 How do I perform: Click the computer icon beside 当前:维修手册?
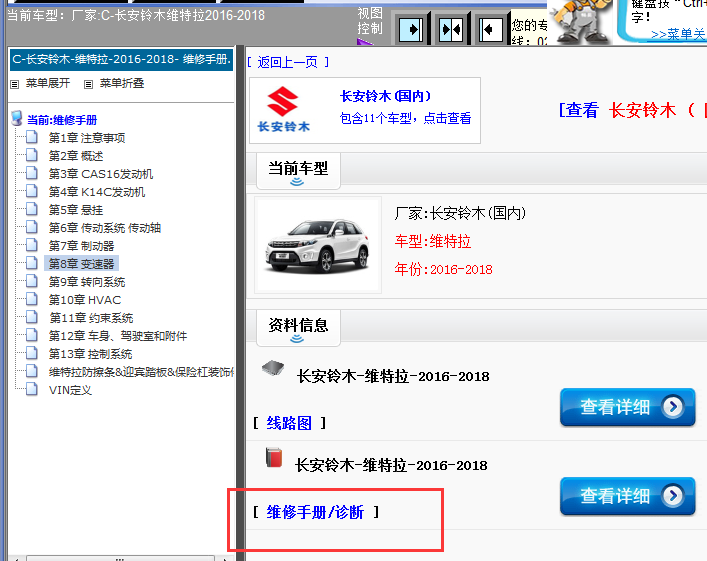(17, 118)
